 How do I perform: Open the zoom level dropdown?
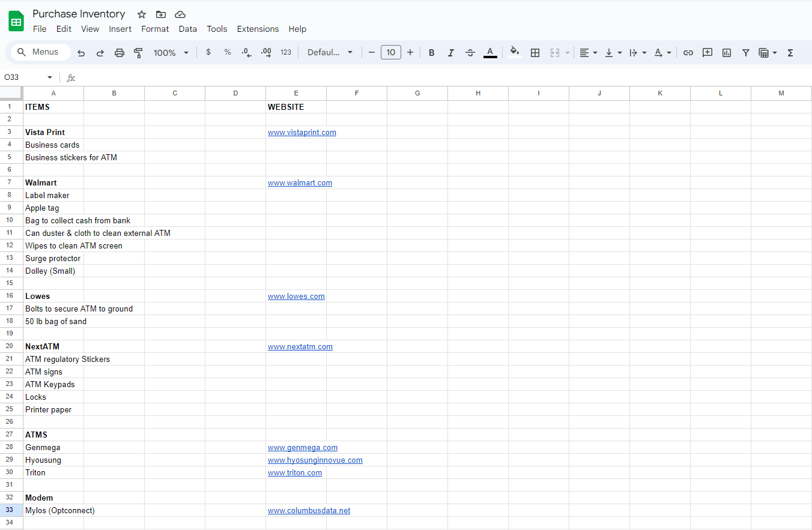click(x=171, y=53)
